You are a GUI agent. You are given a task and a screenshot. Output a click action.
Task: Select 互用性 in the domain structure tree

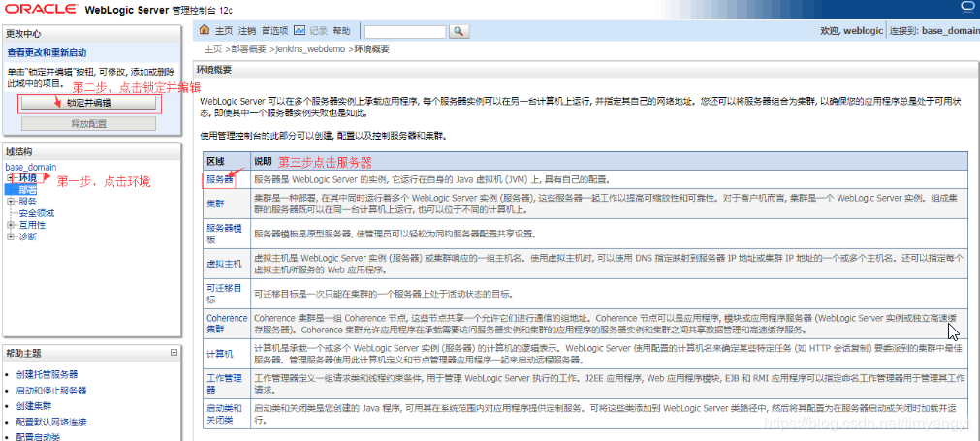click(32, 225)
